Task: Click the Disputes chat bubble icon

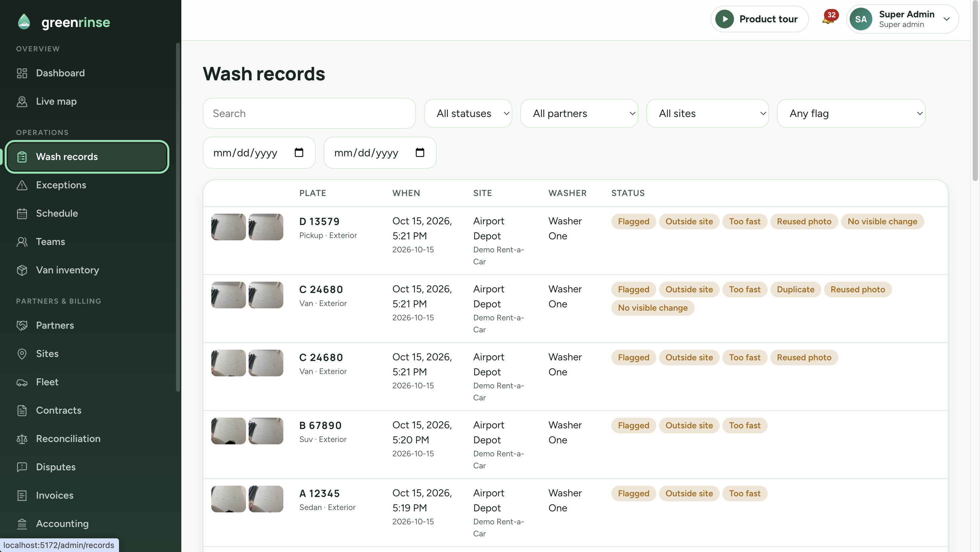Action: 22,467
